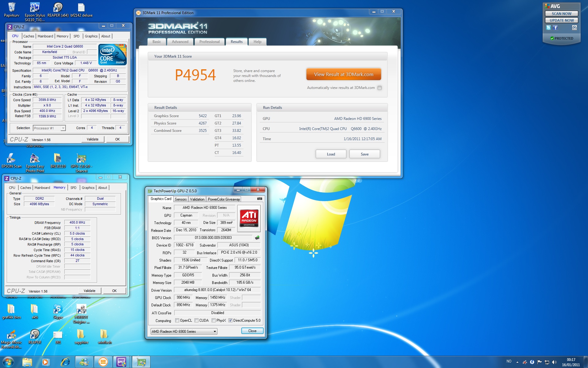The width and height of the screenshot is (588, 368).
Task: Open the Processor #1 selection dropdown in CPU-Z
Action: 49,128
